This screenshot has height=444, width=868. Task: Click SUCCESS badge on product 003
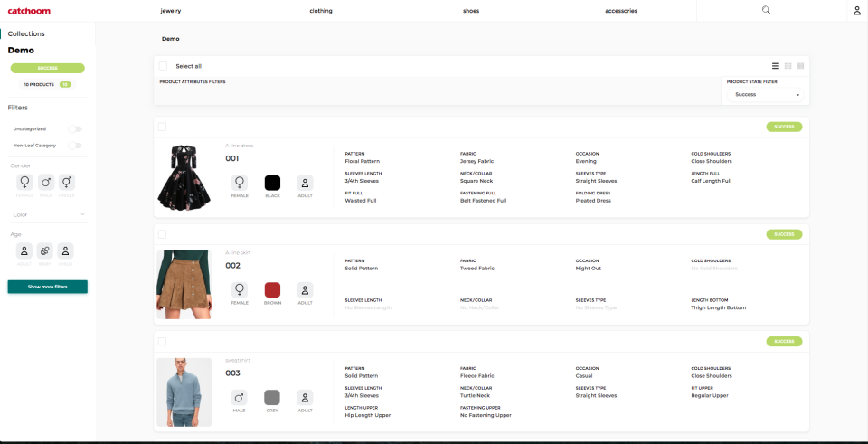tap(784, 342)
